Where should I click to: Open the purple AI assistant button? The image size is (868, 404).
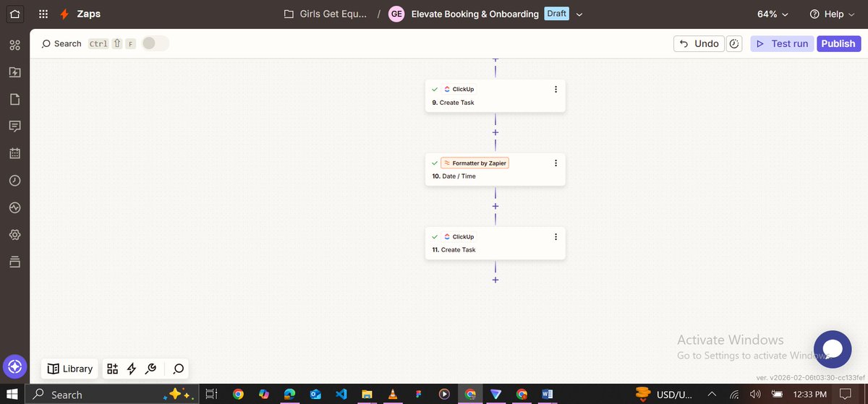click(x=15, y=367)
